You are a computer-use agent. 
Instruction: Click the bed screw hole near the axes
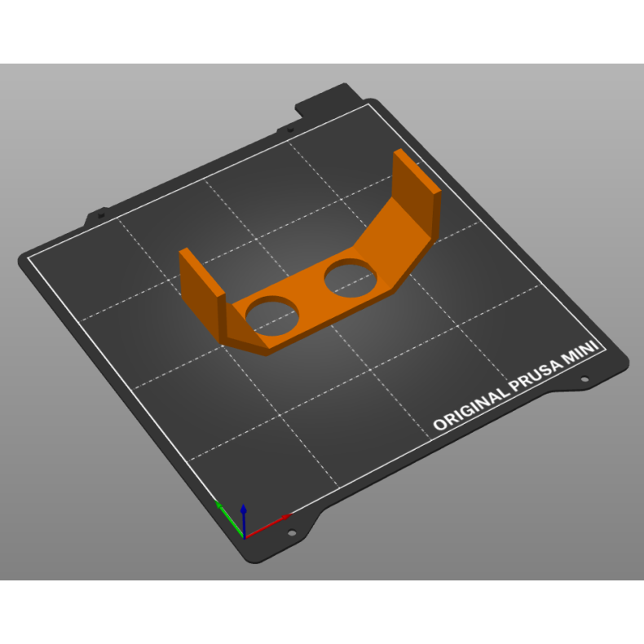292,533
